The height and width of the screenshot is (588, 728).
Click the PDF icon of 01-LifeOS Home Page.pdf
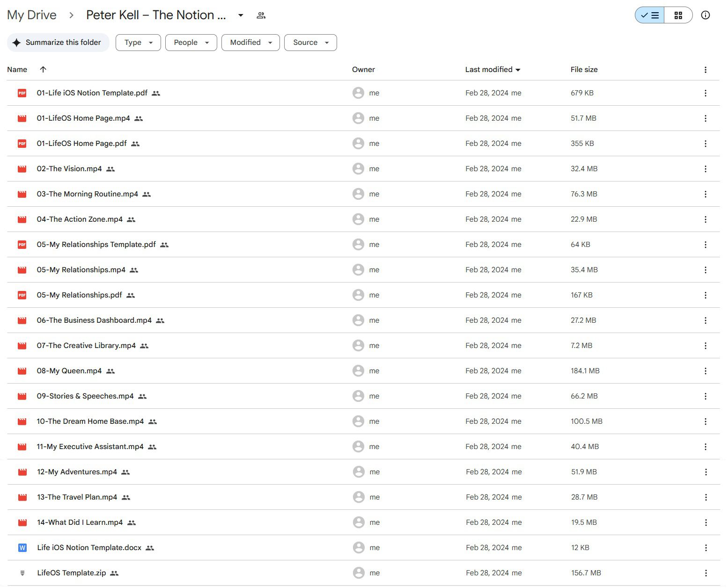coord(22,144)
